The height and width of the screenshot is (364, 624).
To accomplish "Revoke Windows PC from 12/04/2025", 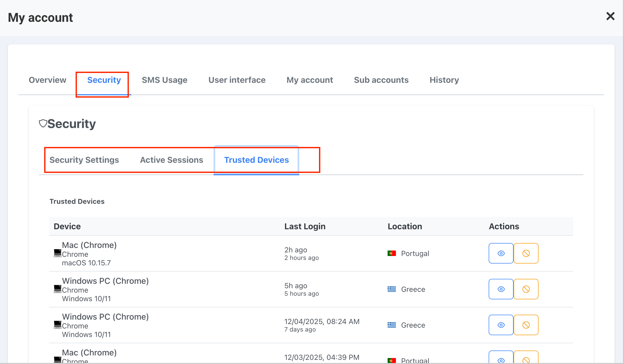I will [526, 325].
